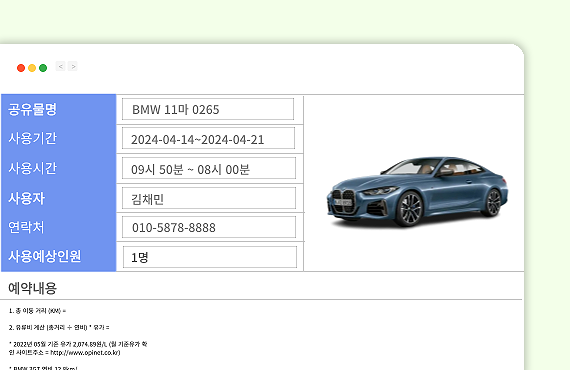Open the blue BMW car image
The image size is (570, 370).
click(417, 192)
